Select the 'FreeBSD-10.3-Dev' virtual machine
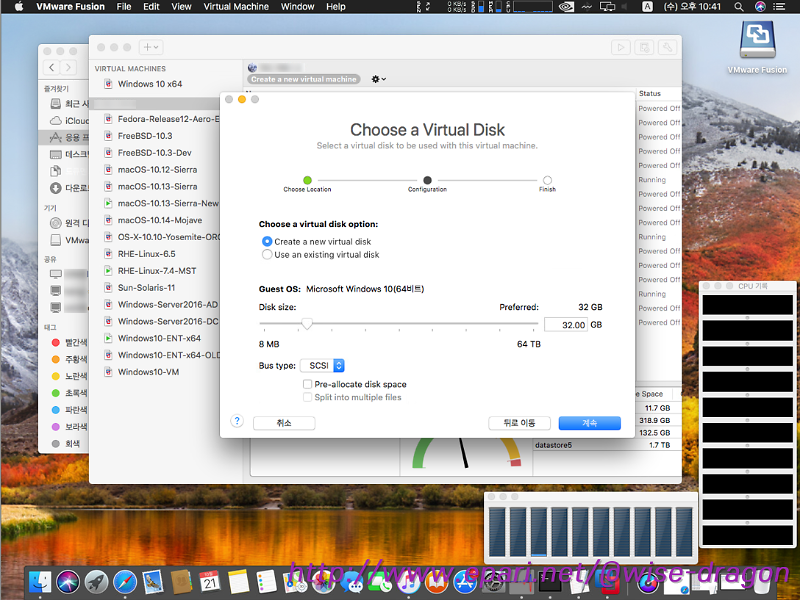 tap(155, 153)
